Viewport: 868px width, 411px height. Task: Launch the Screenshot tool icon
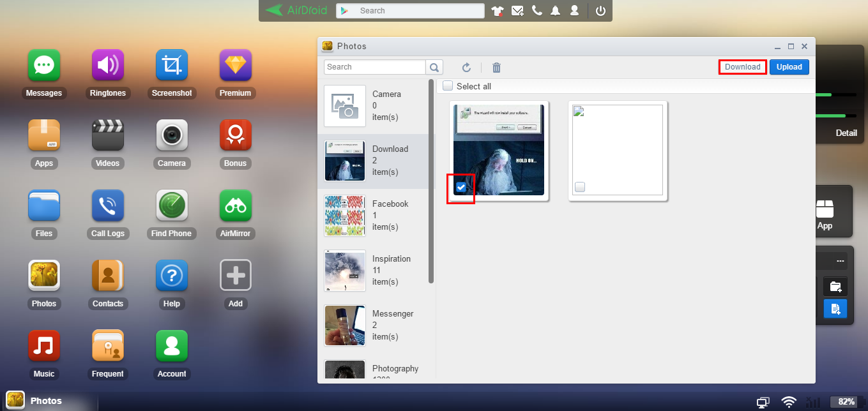click(172, 65)
